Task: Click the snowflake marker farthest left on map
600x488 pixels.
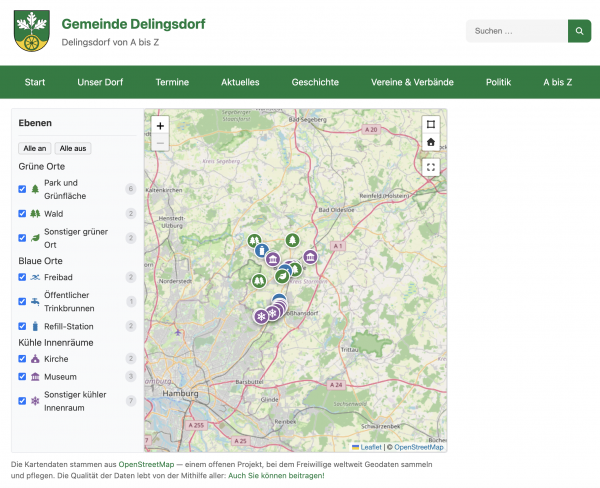Action: 261,317
